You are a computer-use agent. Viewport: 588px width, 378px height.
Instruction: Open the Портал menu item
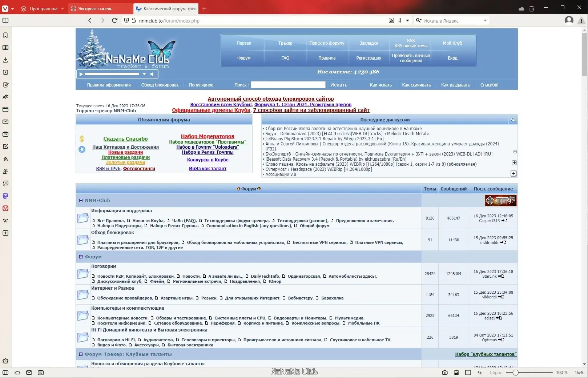(244, 43)
